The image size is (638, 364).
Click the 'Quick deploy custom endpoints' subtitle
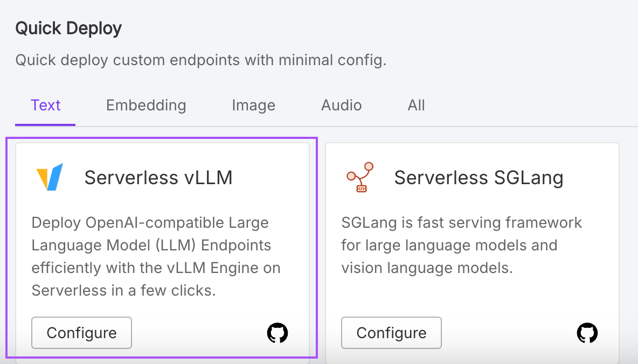tap(200, 60)
